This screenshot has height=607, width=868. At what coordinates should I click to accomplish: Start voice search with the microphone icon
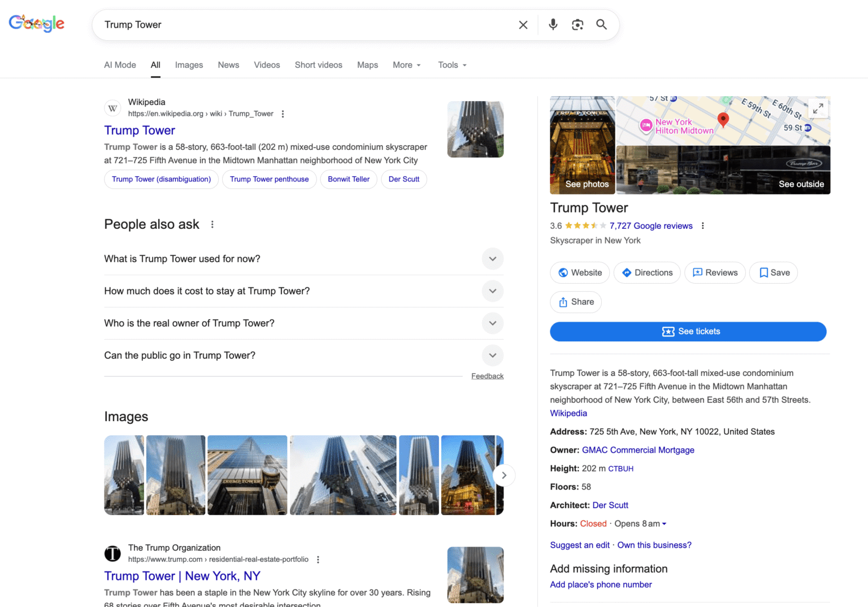553,24
